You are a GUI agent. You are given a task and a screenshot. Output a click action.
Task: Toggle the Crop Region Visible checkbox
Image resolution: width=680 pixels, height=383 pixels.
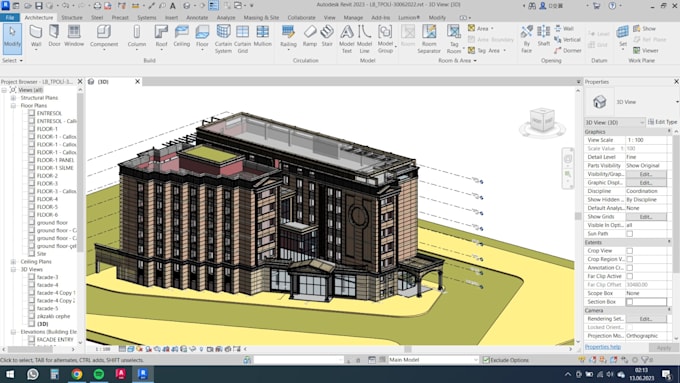click(629, 259)
